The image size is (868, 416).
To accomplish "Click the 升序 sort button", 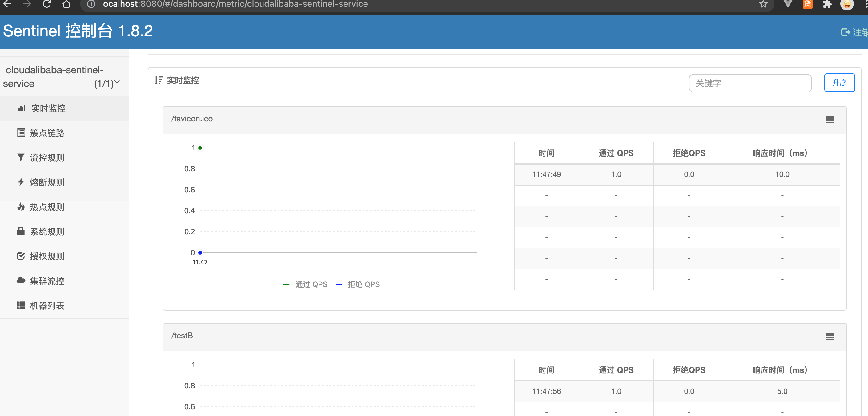I will [x=839, y=83].
